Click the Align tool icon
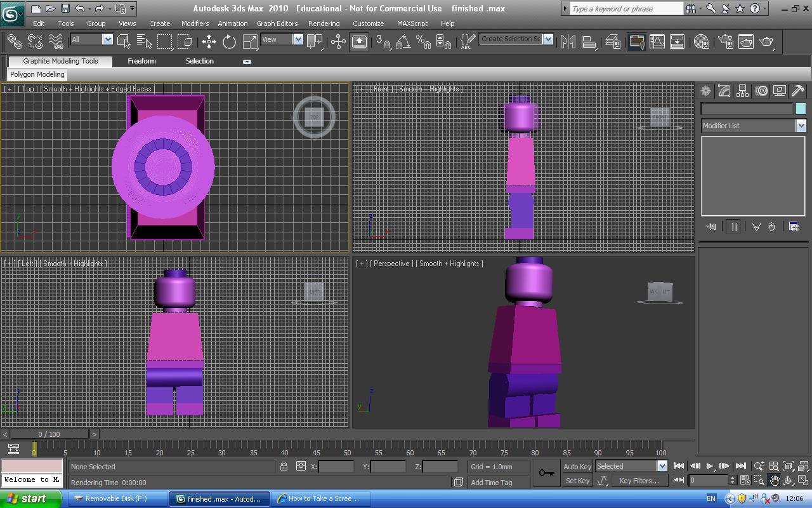Screen dimensions: 812x508 [589, 42]
